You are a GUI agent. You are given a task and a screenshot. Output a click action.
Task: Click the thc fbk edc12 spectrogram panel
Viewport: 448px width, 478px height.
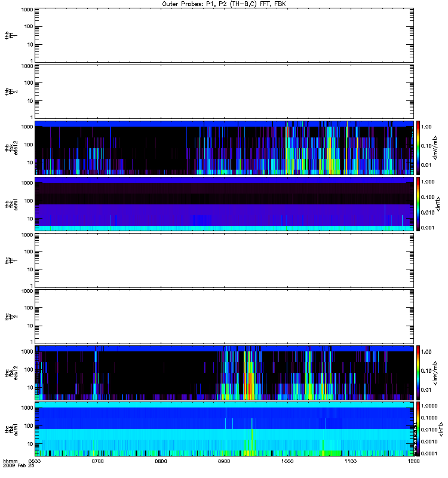225,372
